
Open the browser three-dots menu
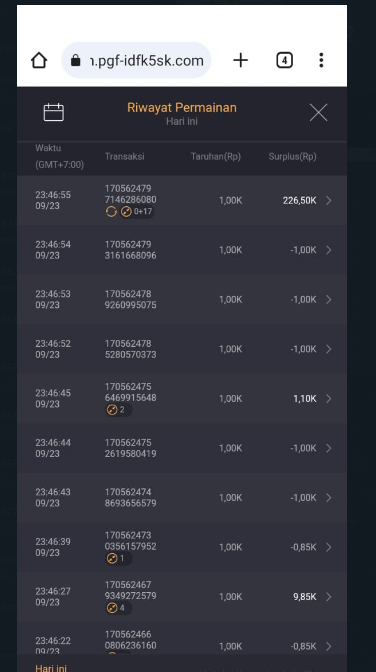[321, 60]
